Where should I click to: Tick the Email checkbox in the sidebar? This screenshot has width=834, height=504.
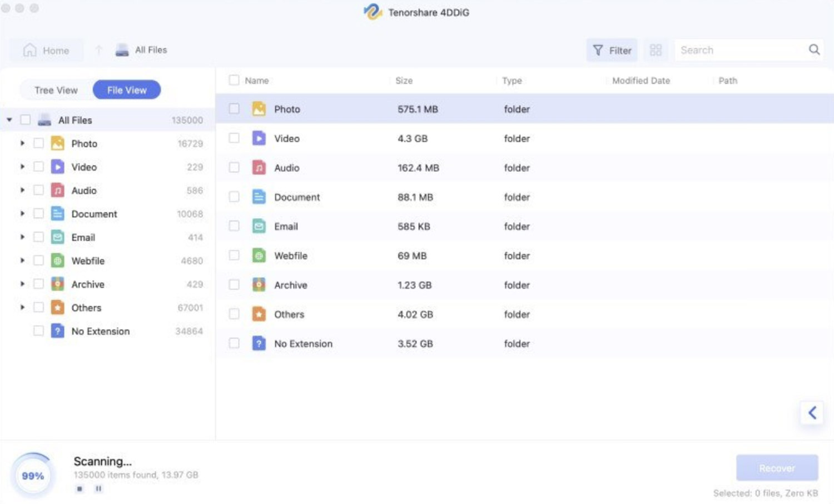38,237
